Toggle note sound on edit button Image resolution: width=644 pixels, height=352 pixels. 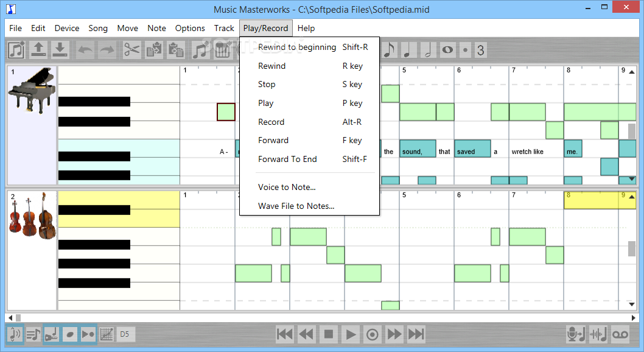tap(15, 334)
